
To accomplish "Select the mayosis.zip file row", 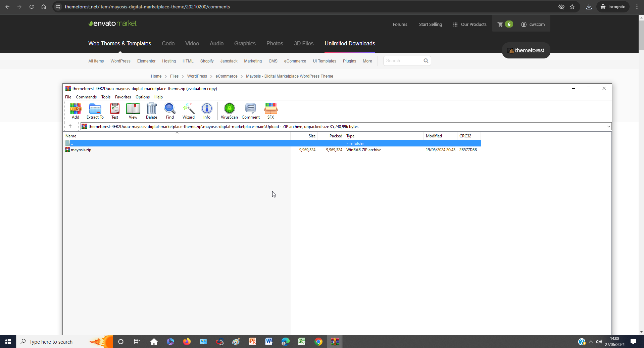I will pyautogui.click(x=273, y=150).
